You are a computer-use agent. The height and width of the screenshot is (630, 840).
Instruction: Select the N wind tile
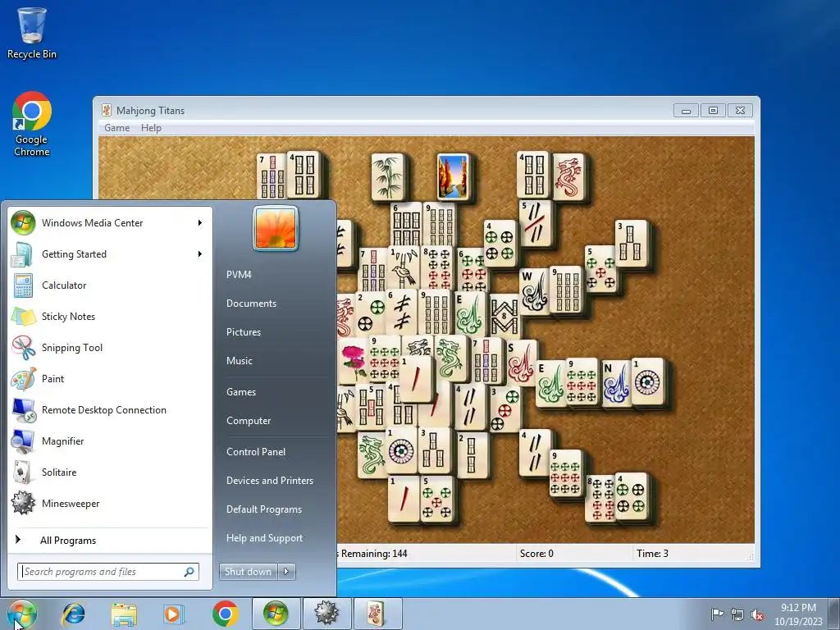point(617,382)
